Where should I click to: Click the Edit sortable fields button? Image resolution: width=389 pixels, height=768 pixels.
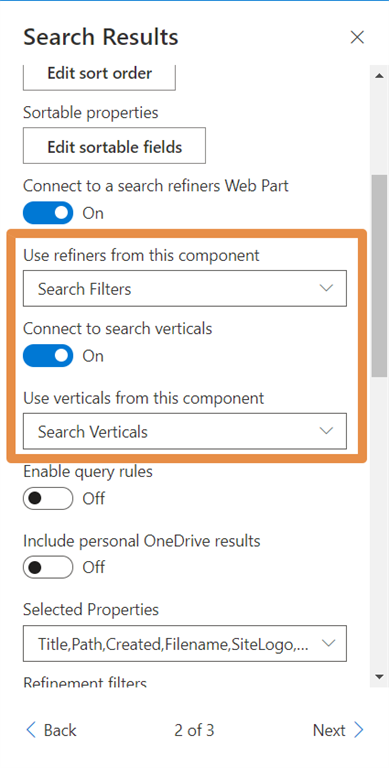point(114,146)
